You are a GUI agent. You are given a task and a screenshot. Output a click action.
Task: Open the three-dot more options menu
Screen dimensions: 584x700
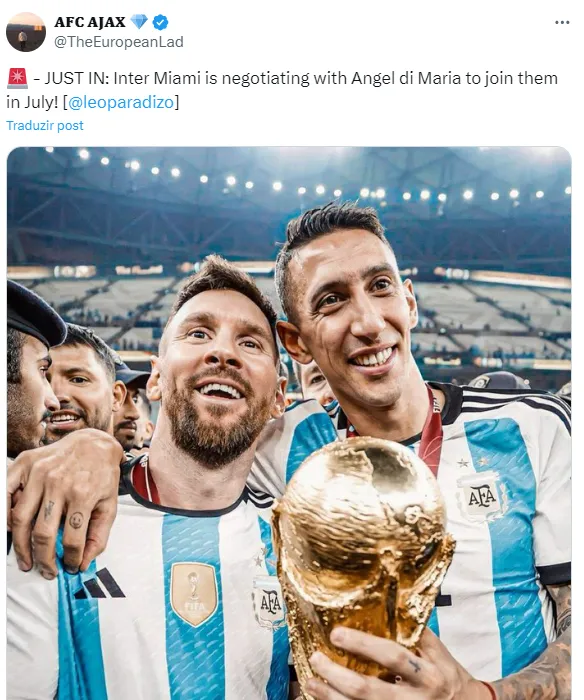tap(562, 22)
